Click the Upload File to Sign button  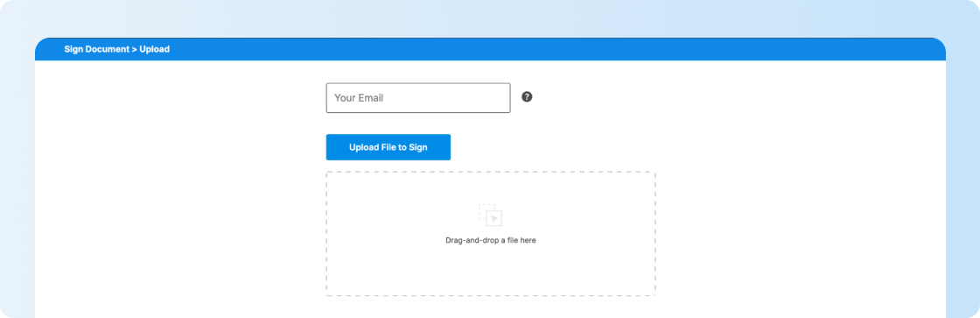[388, 147]
